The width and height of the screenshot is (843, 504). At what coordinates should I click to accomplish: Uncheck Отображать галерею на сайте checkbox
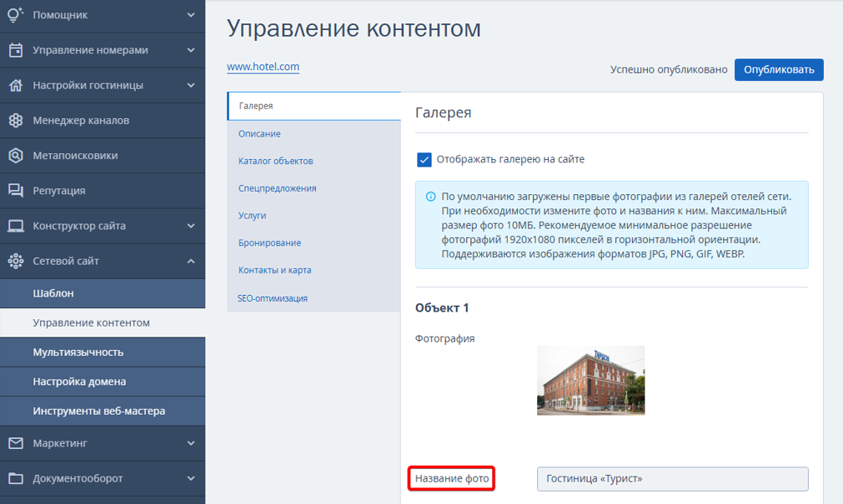click(424, 160)
